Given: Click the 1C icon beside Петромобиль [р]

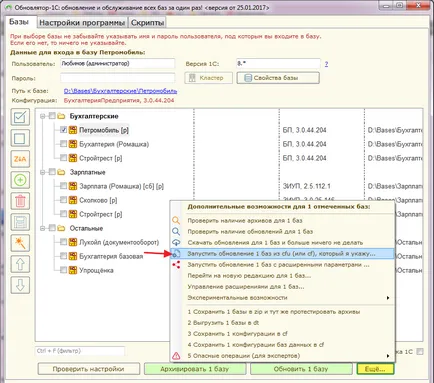Looking at the screenshot, I should 73,130.
